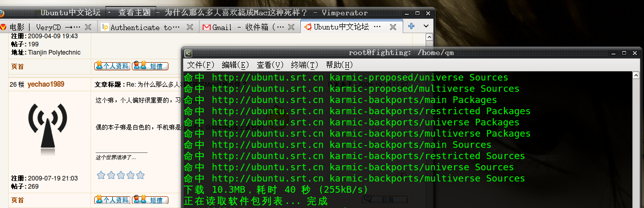Minimize the root@fighting terminal window
The image size is (644, 208).
tap(612, 53)
